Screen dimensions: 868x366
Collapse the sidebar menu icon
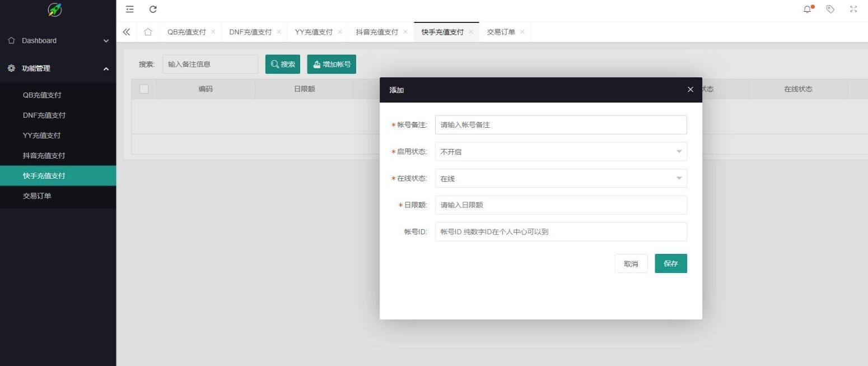[129, 10]
